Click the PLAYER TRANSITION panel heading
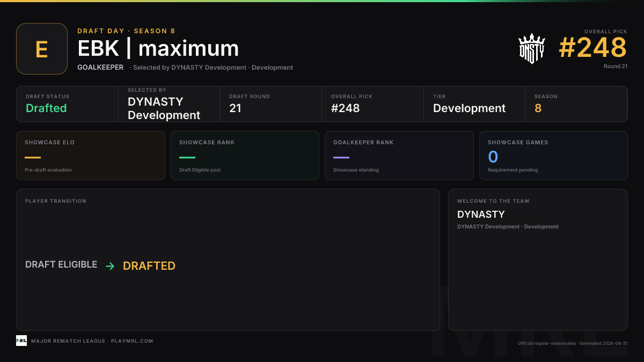The height and width of the screenshot is (362, 644). point(56,201)
